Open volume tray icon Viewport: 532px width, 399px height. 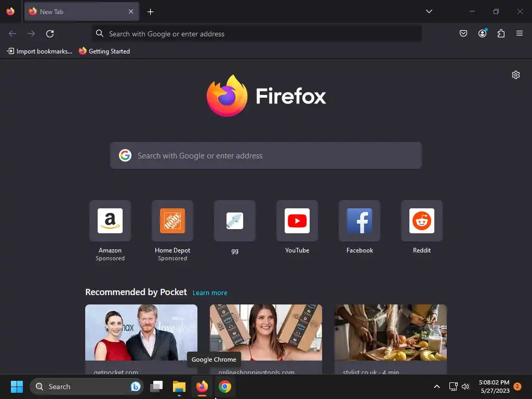(x=465, y=387)
